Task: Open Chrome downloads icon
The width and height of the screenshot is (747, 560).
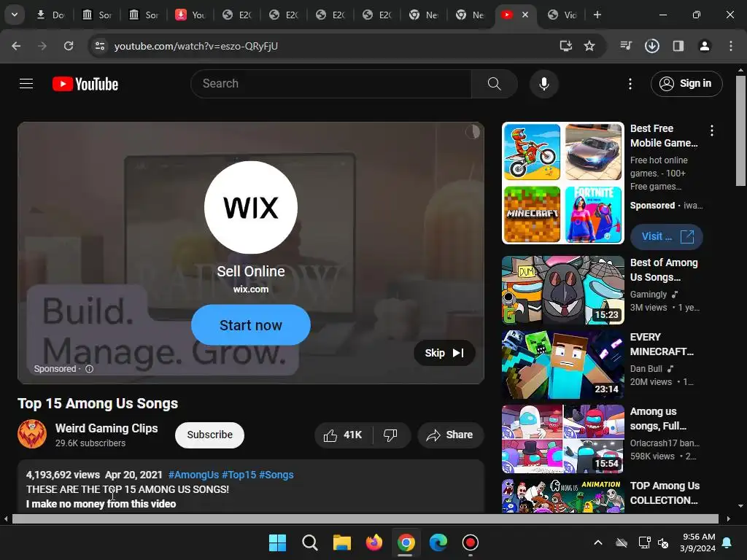Action: (x=651, y=46)
